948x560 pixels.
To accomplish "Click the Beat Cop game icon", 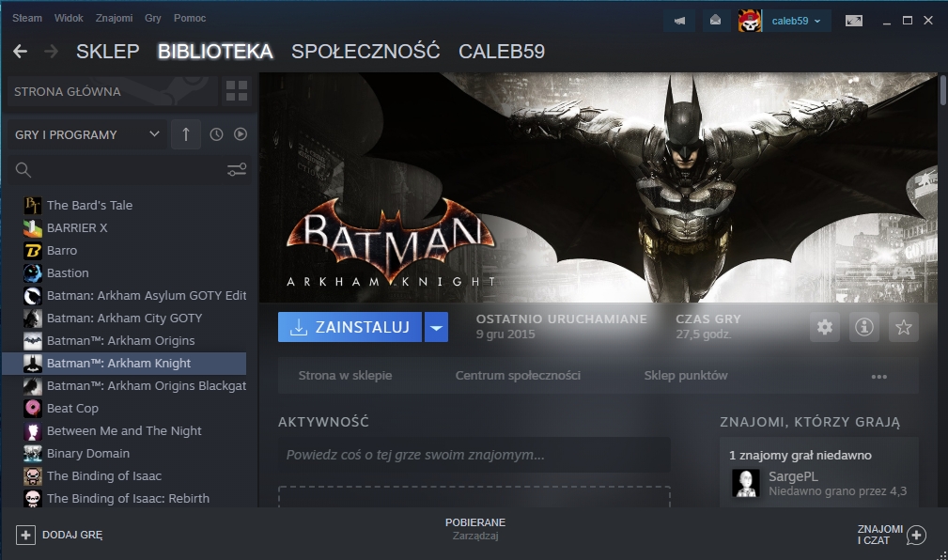I will tap(33, 409).
